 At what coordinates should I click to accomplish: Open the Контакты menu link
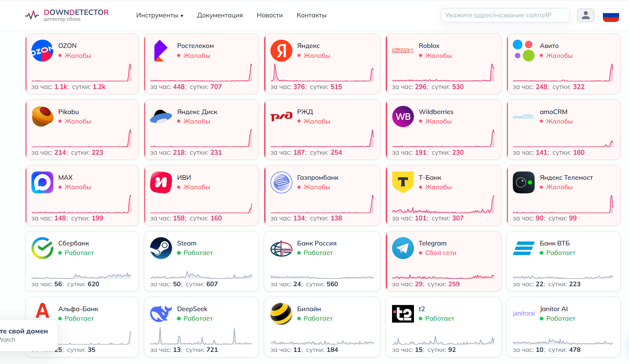pos(311,15)
